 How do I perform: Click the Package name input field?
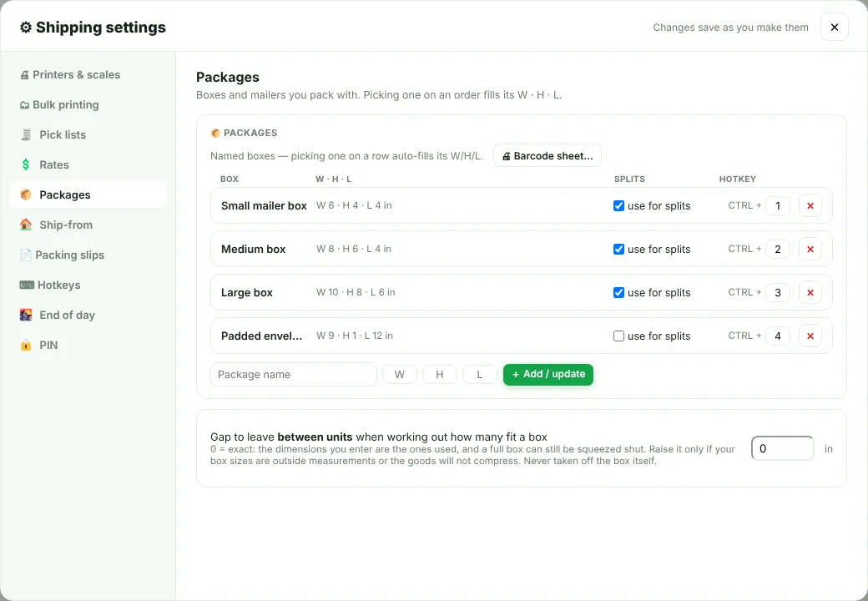(x=294, y=375)
